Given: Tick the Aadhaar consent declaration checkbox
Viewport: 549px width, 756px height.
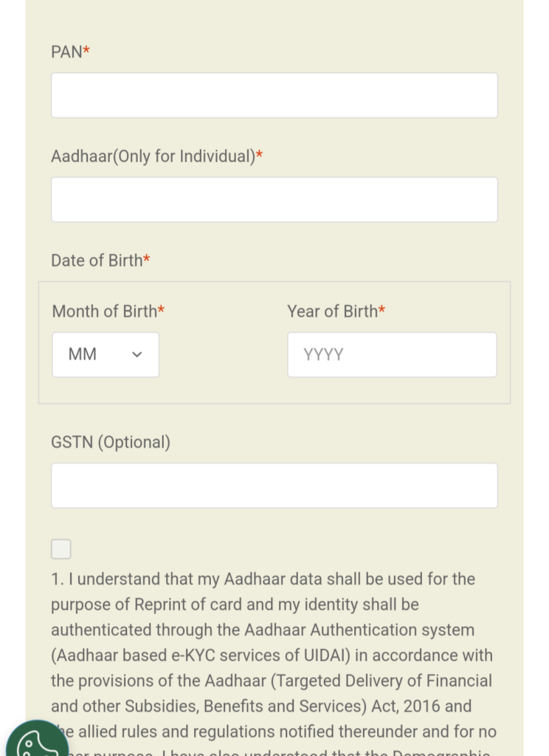Looking at the screenshot, I should tap(61, 549).
